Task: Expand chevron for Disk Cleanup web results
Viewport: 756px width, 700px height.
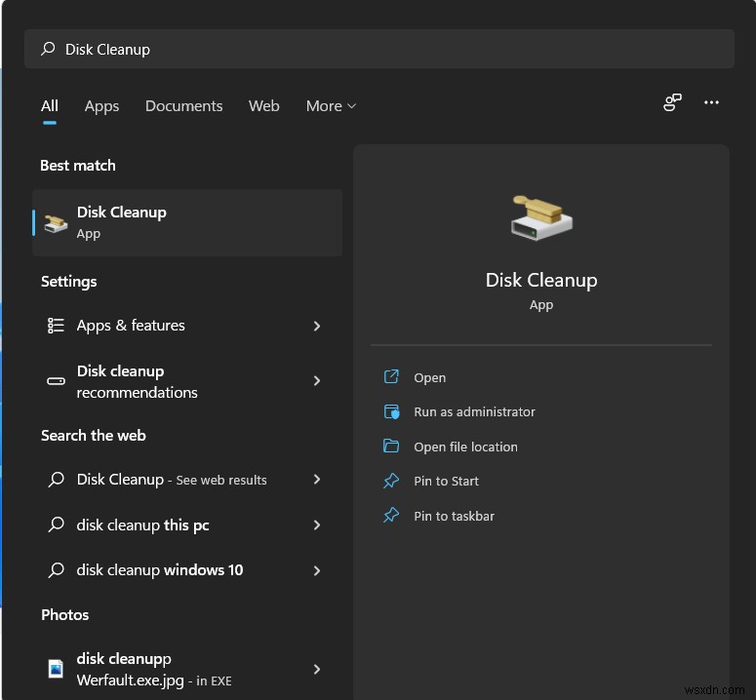Action: 317,480
